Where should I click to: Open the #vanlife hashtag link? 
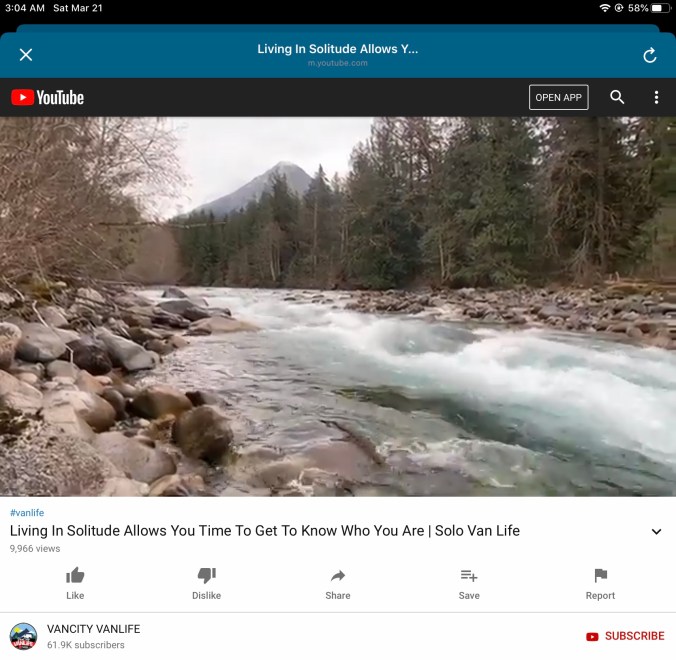point(28,513)
